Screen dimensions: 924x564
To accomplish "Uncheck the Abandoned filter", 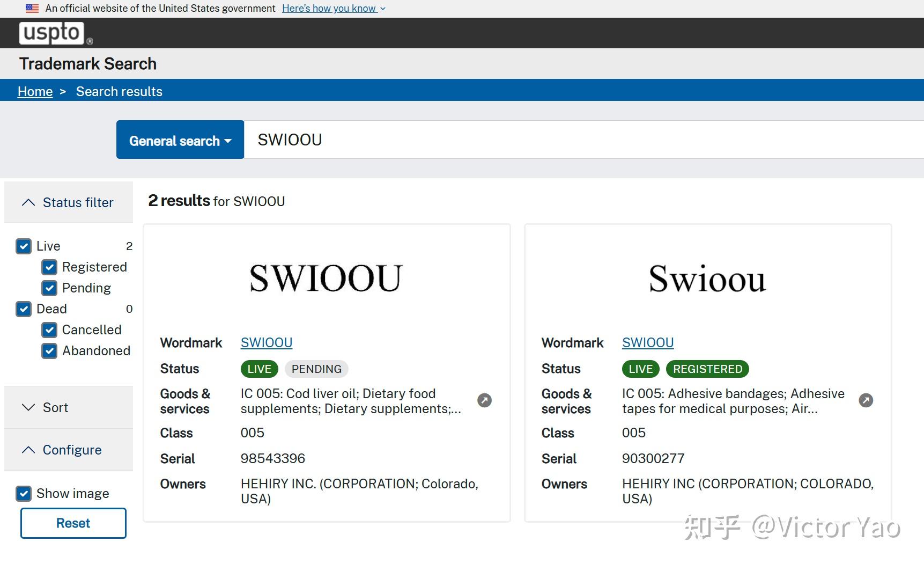I will [49, 351].
